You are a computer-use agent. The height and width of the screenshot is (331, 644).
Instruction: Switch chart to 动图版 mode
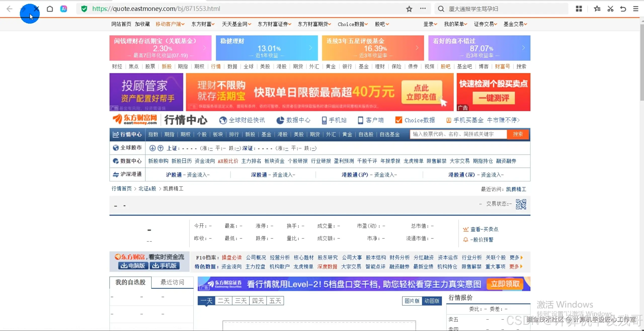432,301
